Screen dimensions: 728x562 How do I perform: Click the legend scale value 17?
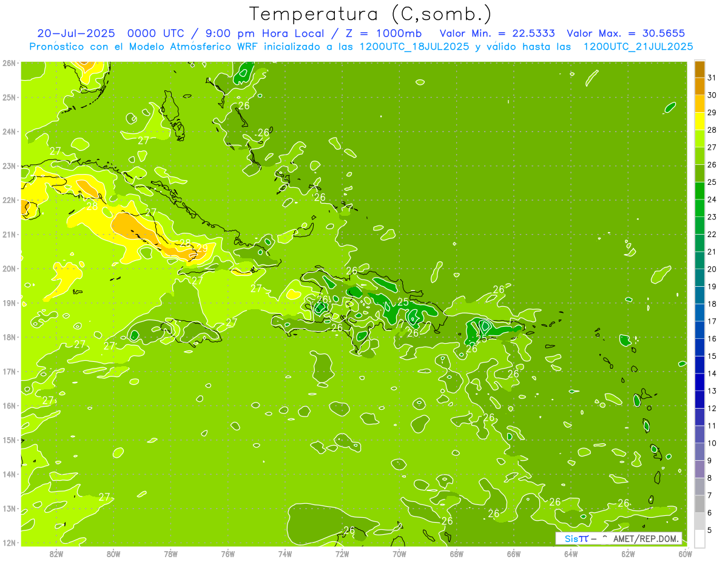(x=712, y=321)
